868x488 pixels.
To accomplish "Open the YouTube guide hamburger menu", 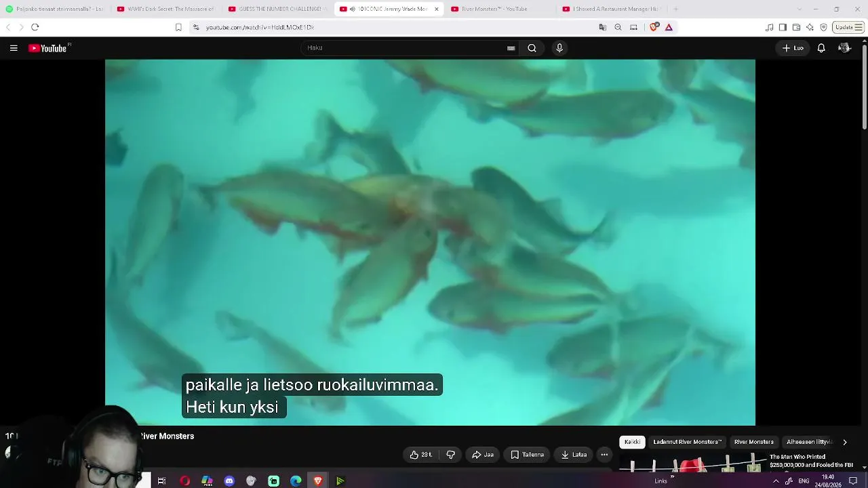I will pos(14,48).
